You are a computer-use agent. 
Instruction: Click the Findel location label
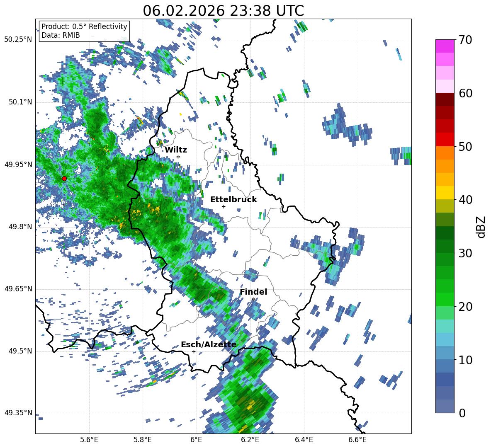pos(253,292)
